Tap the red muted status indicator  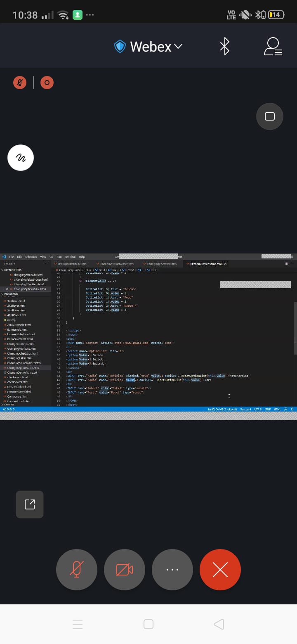click(19, 83)
